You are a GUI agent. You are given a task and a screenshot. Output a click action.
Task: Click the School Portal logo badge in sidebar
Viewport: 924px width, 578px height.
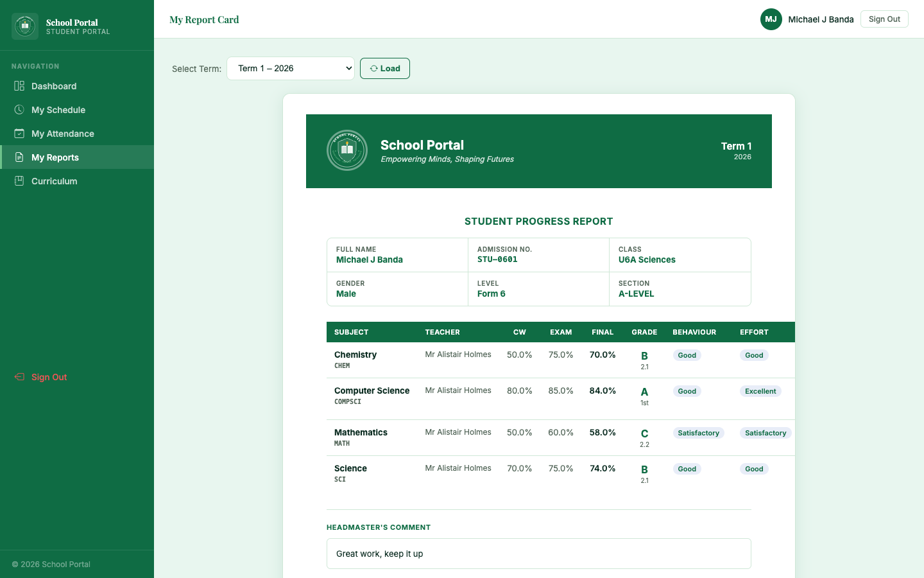pyautogui.click(x=24, y=26)
